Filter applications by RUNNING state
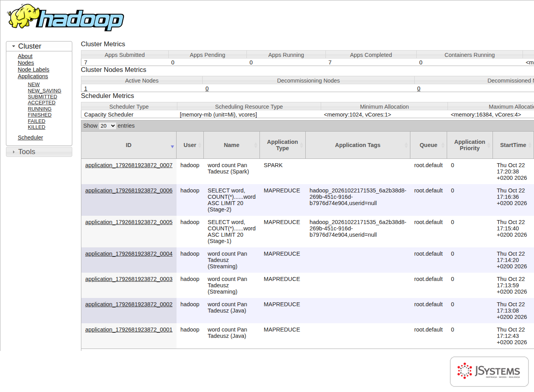Screen dimensions: 534x392 tap(39, 109)
